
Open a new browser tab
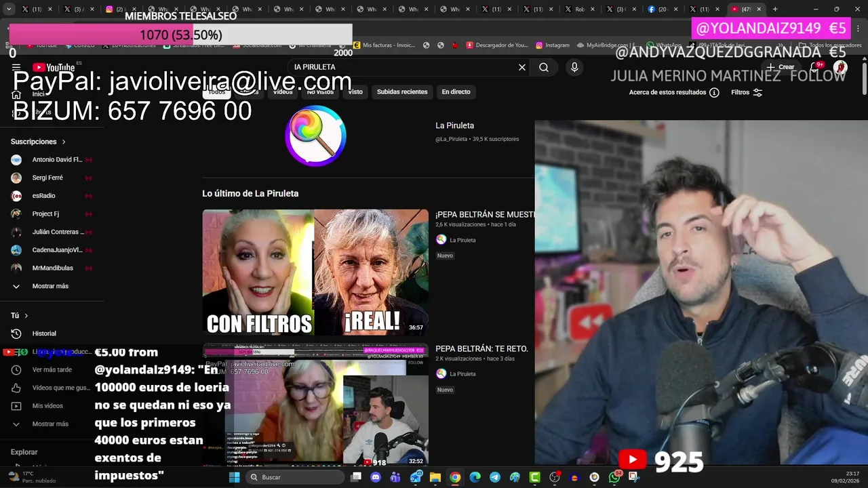[775, 9]
